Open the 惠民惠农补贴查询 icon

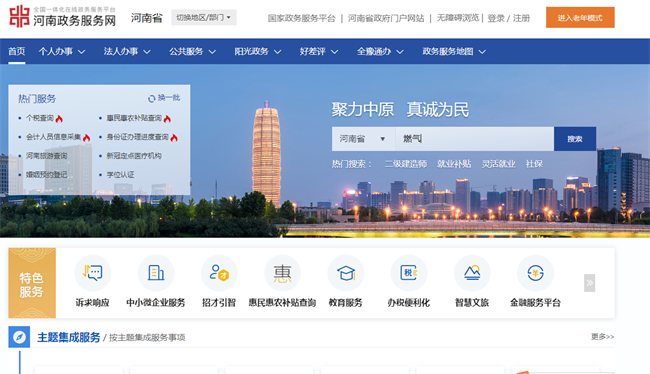tap(282, 273)
